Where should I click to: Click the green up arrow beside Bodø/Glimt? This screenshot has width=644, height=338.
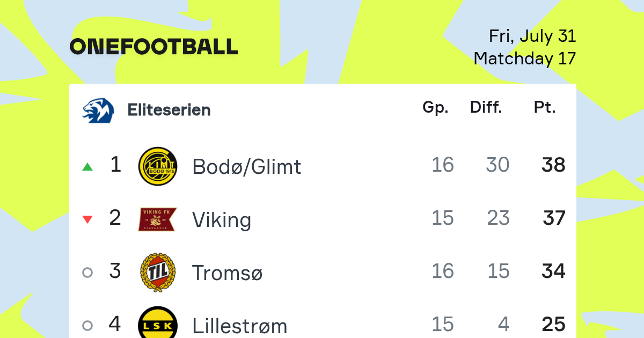pos(87,167)
